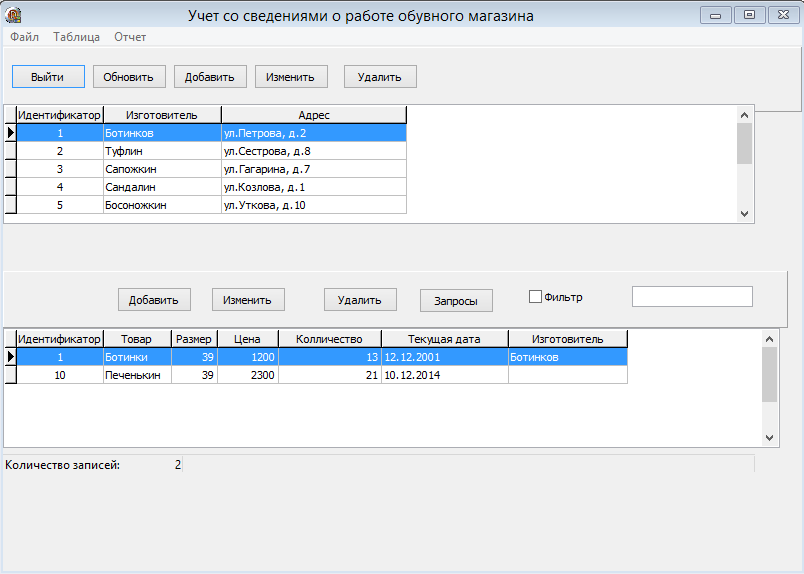The image size is (804, 574).
Task: Click quantity cell 13
Action: pos(330,358)
